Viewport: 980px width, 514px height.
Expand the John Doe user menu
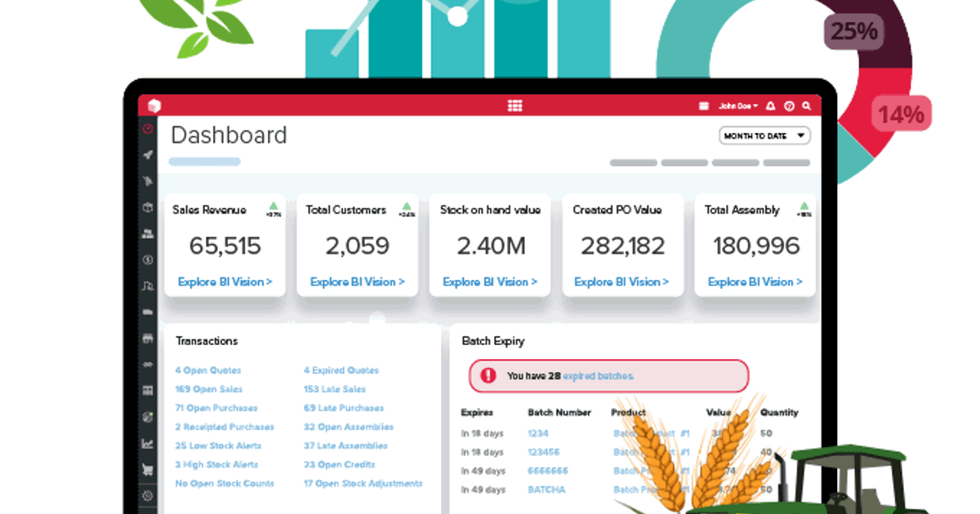(738, 106)
